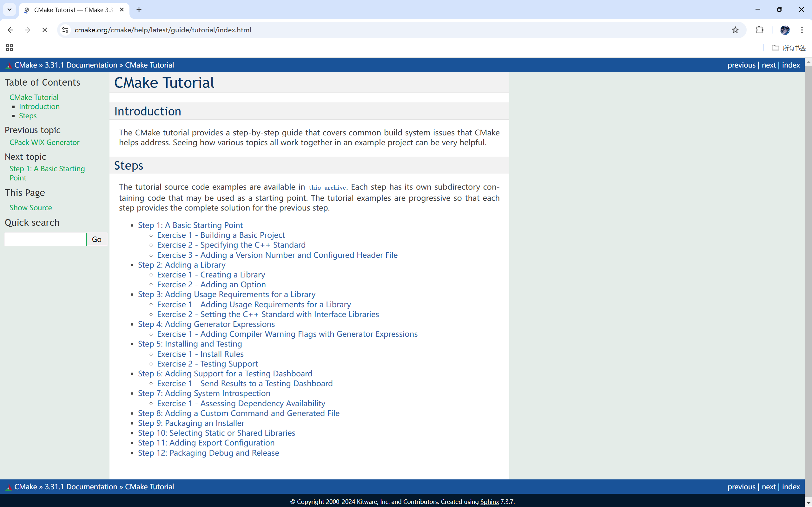Open Step 9: Packaging an Installer
The height and width of the screenshot is (507, 812).
coord(191,423)
